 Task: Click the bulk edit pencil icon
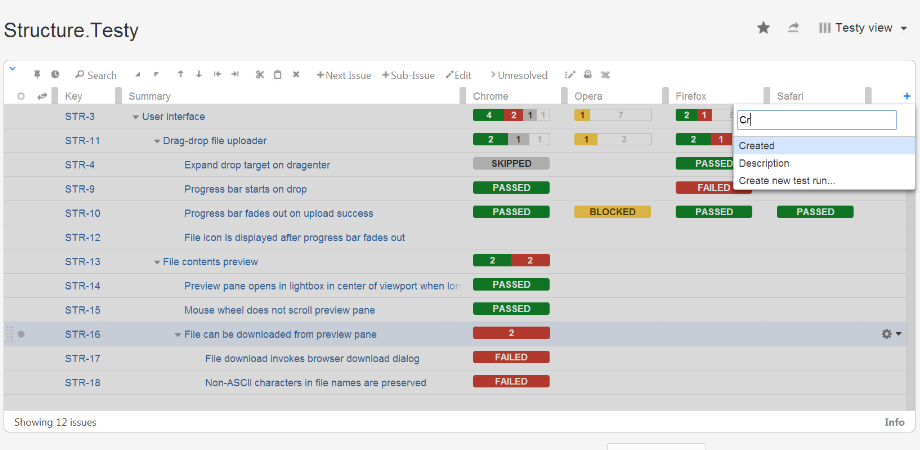click(x=570, y=75)
